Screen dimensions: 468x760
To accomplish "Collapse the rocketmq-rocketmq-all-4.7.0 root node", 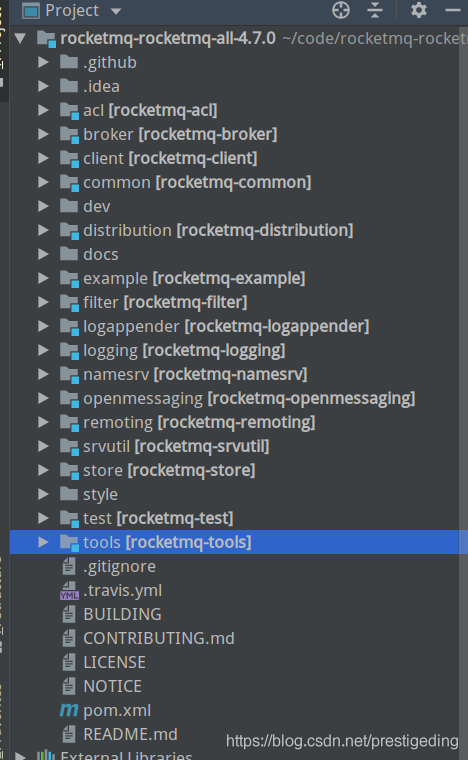I will pyautogui.click(x=20, y=38).
